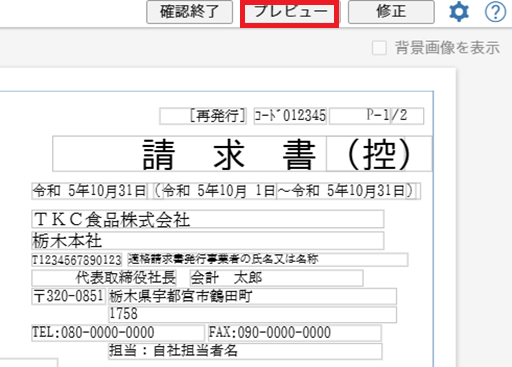Click the 請求書 title text

[229, 155]
